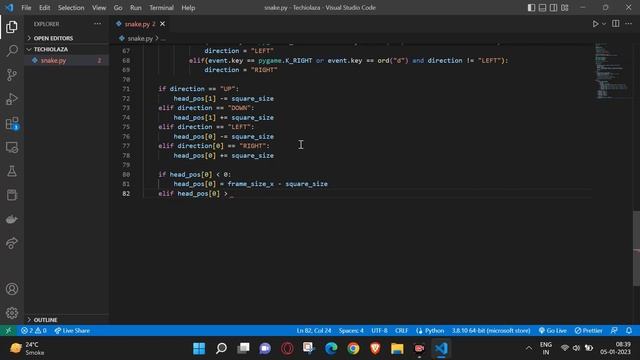Show problems via errors and warnings count
The width and height of the screenshot is (640, 360).
34,331
